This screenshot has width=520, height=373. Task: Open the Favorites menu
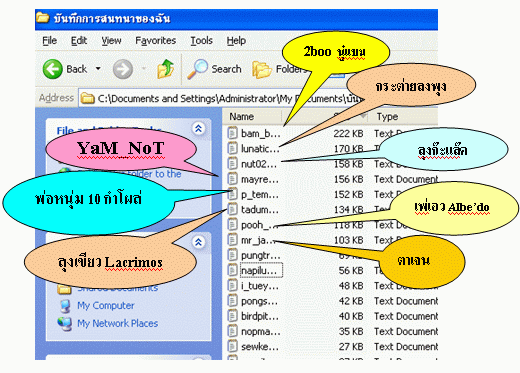[155, 41]
